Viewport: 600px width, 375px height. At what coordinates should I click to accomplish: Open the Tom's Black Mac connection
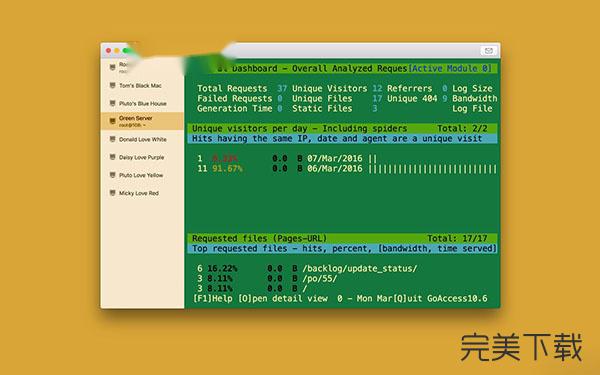(140, 86)
